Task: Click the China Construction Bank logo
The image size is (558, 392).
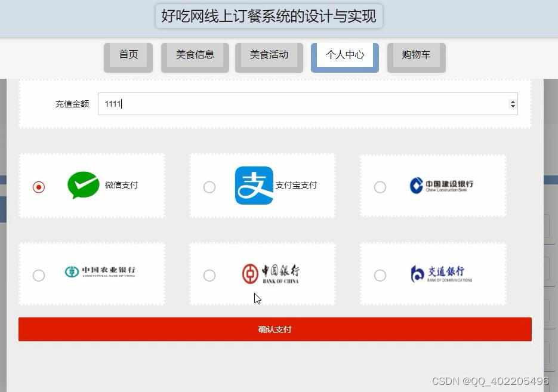Action: pyautogui.click(x=440, y=185)
